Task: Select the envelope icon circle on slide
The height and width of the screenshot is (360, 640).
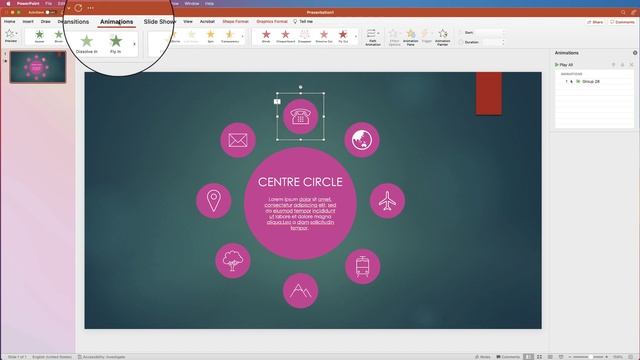Action: [x=238, y=140]
